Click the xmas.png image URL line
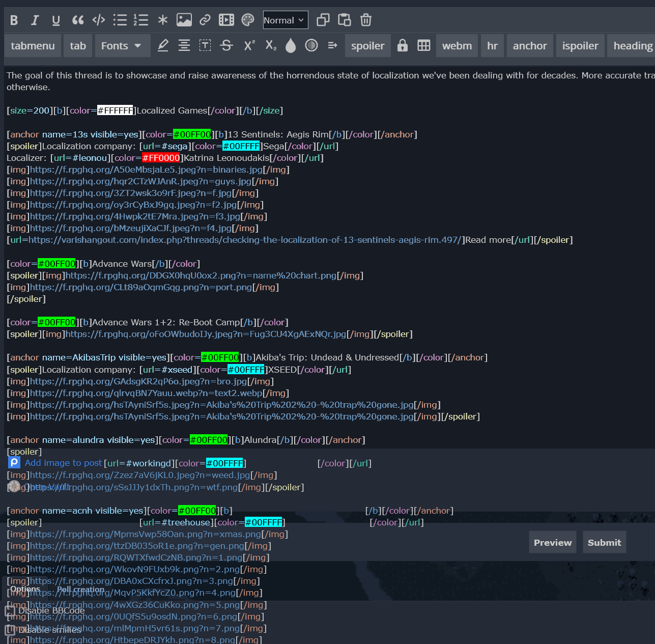Screen dimensions: 655x644 148,534
